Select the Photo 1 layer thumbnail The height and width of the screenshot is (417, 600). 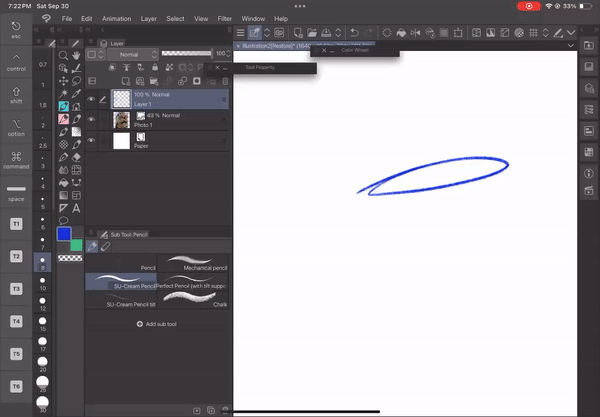(122, 120)
